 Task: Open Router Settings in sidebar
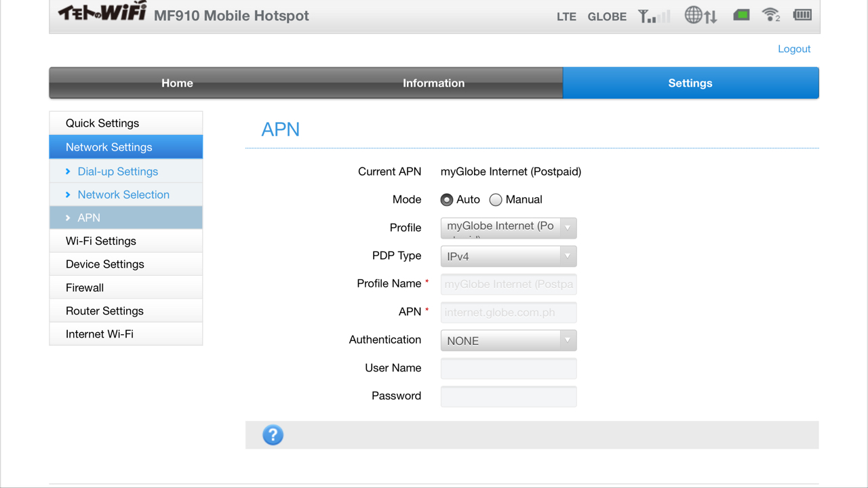(x=126, y=311)
